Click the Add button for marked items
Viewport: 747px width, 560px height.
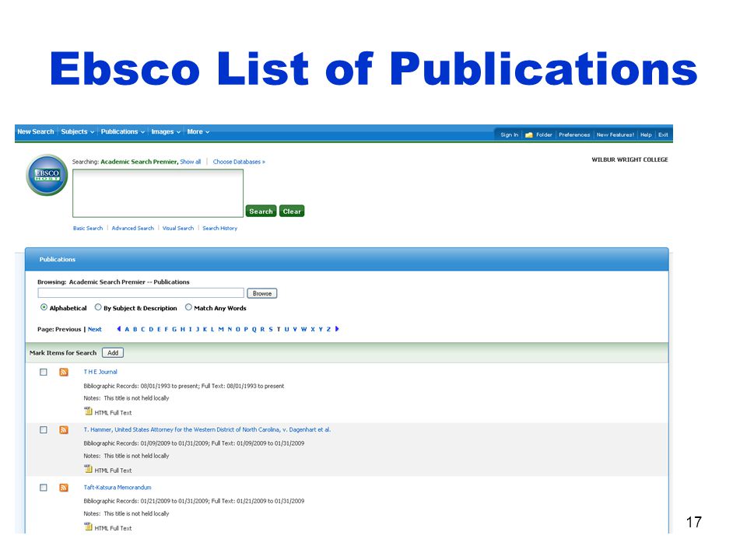113,353
